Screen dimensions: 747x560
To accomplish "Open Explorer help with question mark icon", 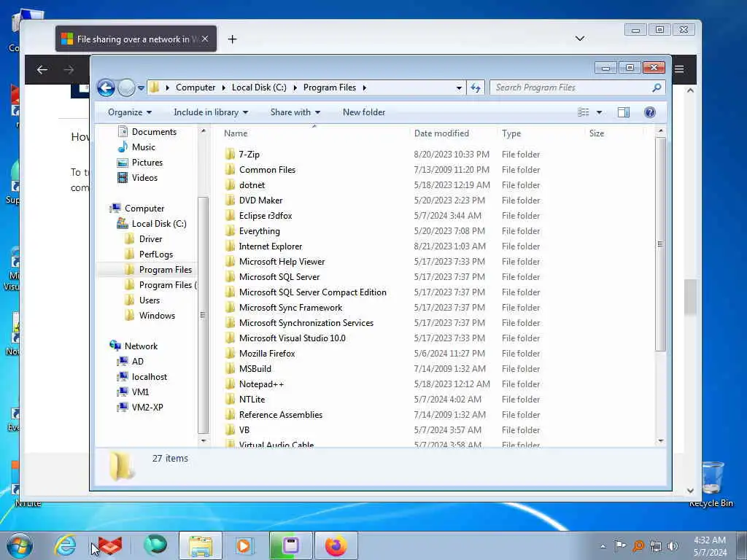I will (650, 112).
